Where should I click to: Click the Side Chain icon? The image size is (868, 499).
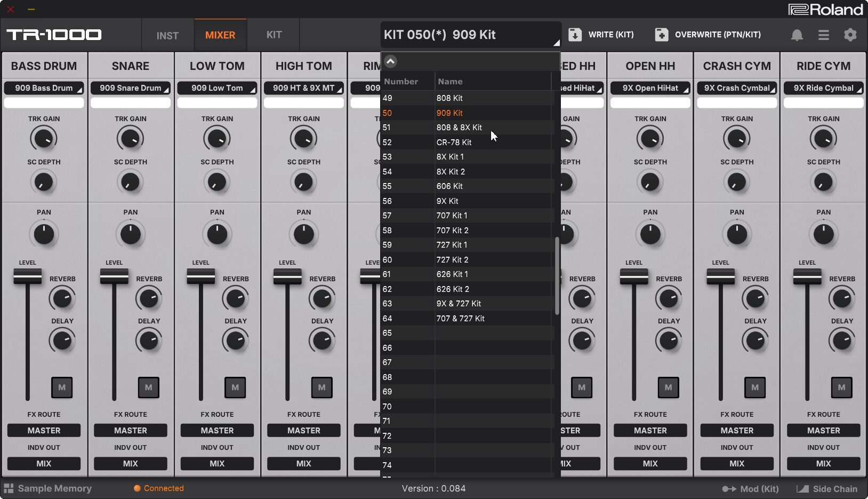pos(802,489)
